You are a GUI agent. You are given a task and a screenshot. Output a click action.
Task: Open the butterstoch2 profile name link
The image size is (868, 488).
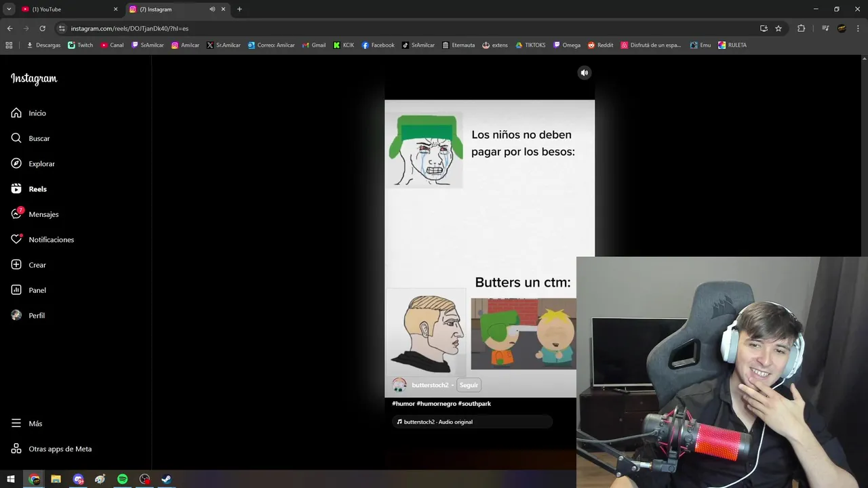pos(430,385)
